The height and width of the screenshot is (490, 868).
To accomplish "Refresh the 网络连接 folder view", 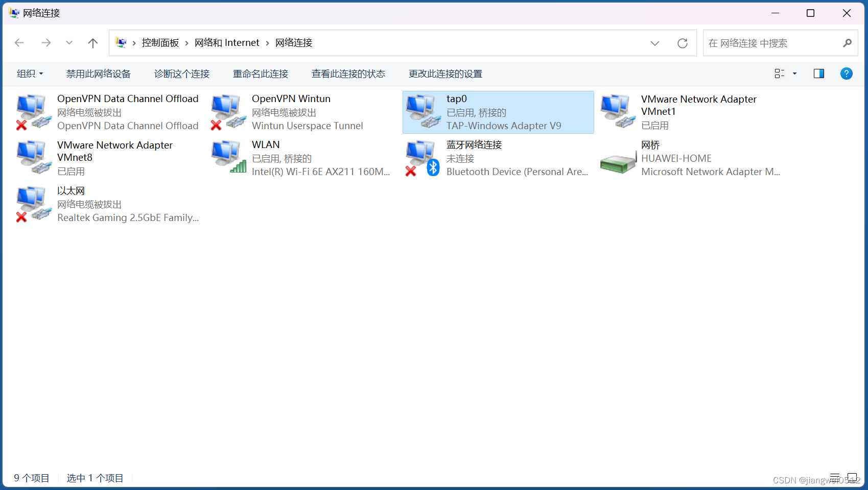I will [x=683, y=43].
